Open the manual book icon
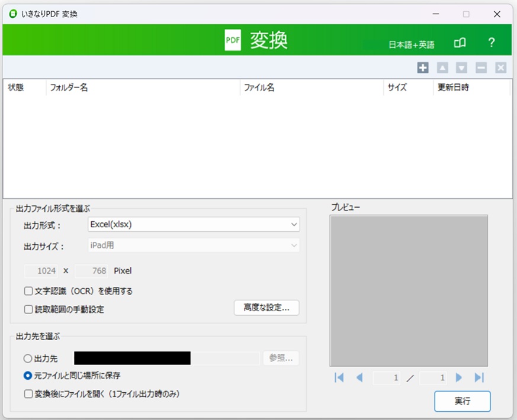Viewport: 517px width, 420px height. (x=460, y=43)
